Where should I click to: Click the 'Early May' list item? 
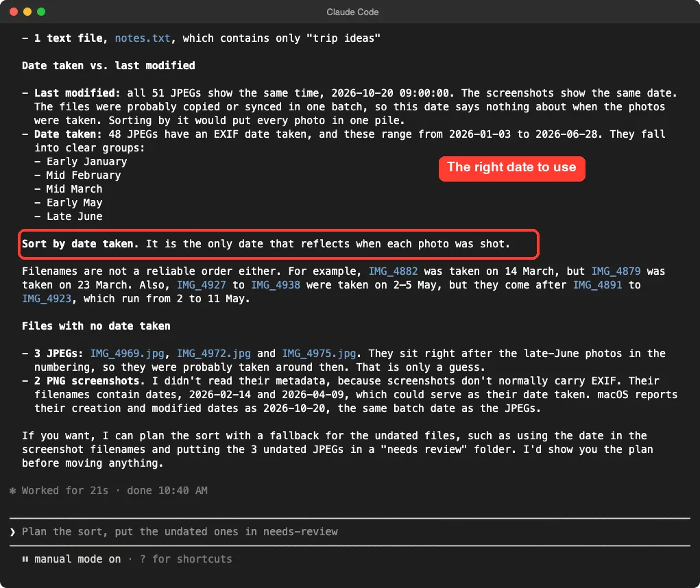point(74,203)
